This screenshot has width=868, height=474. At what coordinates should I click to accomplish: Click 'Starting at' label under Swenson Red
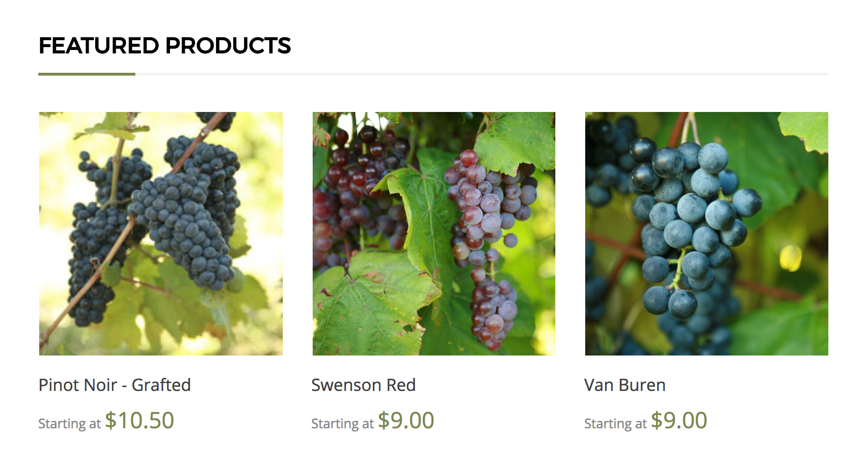point(343,424)
